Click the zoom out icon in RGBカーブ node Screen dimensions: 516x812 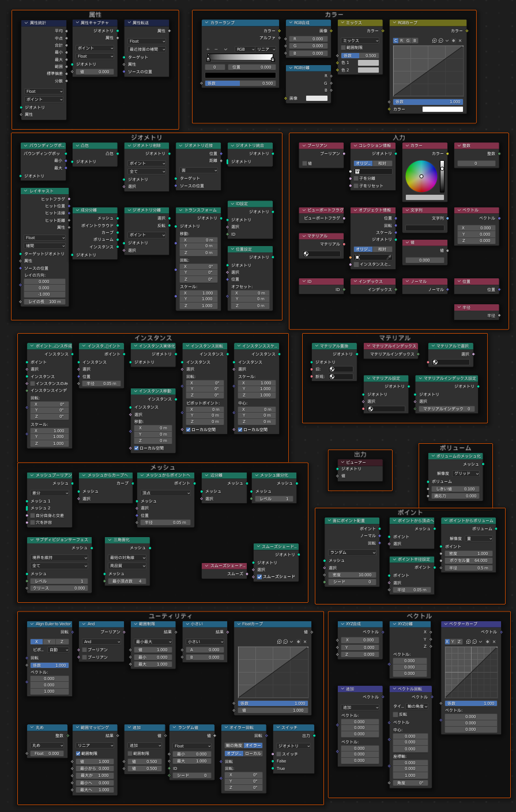pyautogui.click(x=441, y=40)
